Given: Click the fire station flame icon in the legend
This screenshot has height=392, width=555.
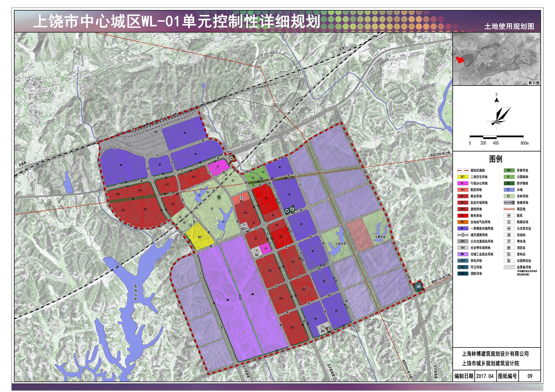Looking at the screenshot, I should click(x=509, y=248).
